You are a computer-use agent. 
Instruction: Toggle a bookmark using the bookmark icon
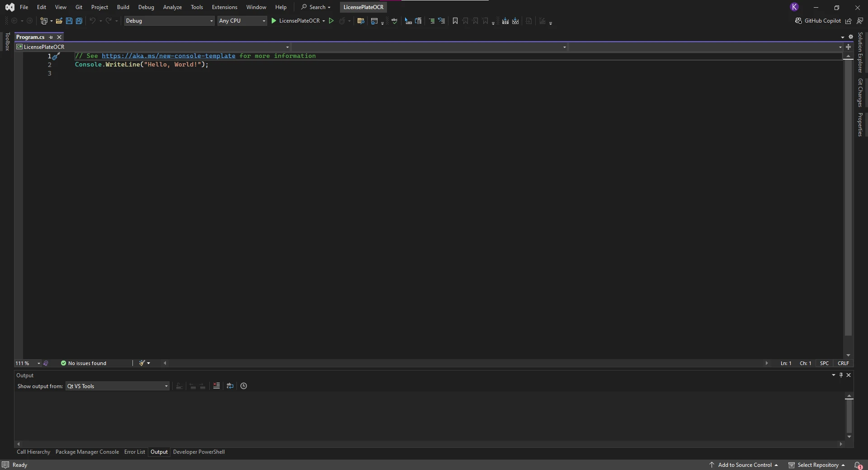click(x=455, y=21)
